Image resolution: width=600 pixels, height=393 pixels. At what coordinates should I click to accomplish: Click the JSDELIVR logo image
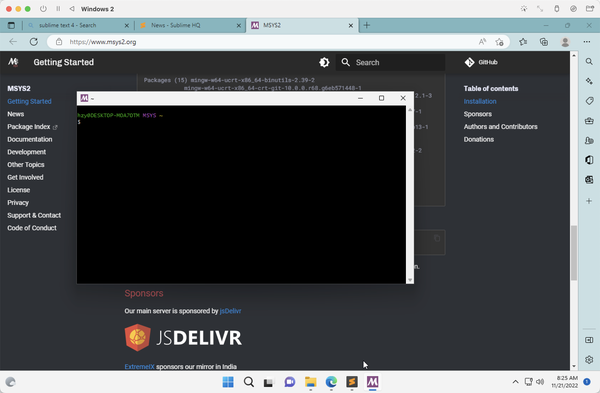[183, 338]
